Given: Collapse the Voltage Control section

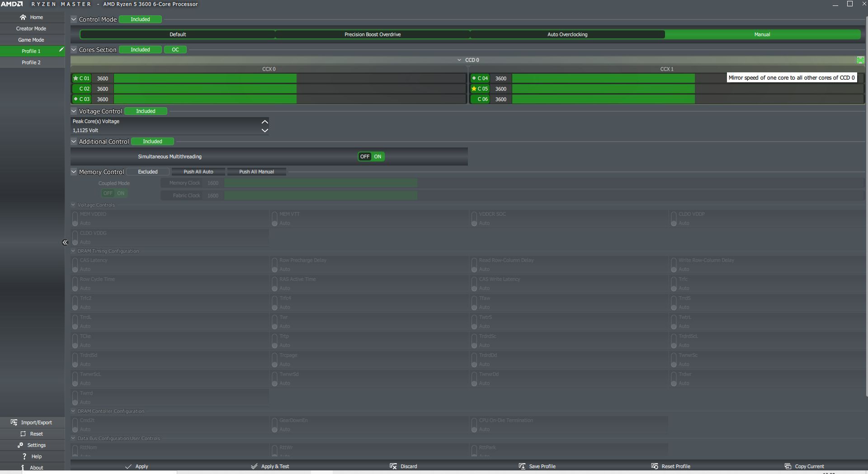Looking at the screenshot, I should (74, 111).
